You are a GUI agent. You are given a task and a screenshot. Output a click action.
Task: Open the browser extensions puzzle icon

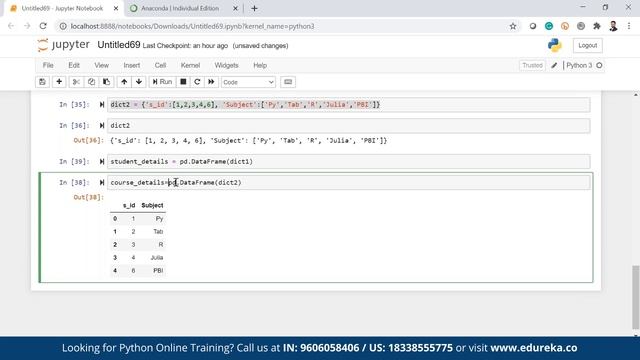click(x=597, y=26)
